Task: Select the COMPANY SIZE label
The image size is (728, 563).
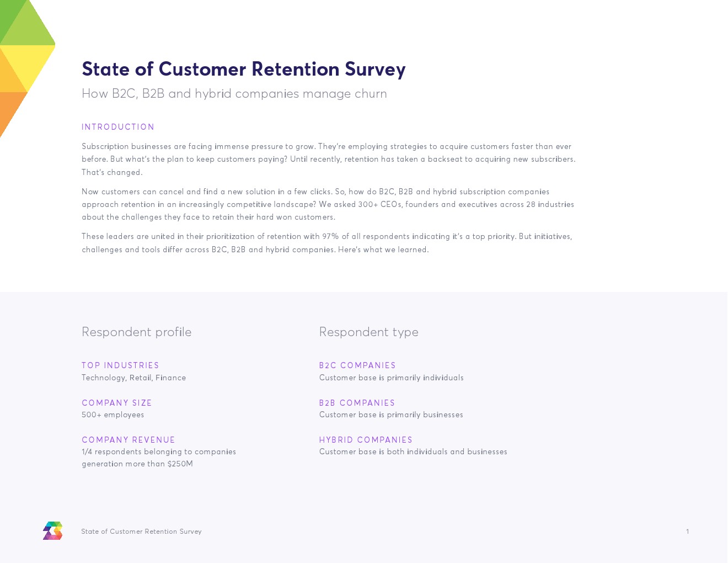Action: (x=117, y=403)
